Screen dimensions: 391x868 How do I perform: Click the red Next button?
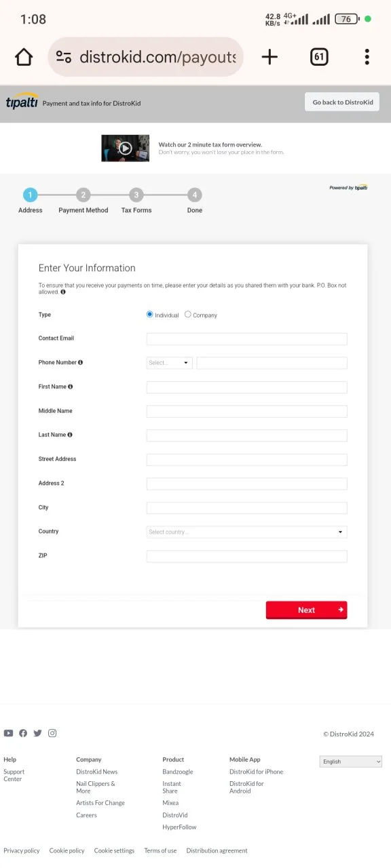[306, 610]
